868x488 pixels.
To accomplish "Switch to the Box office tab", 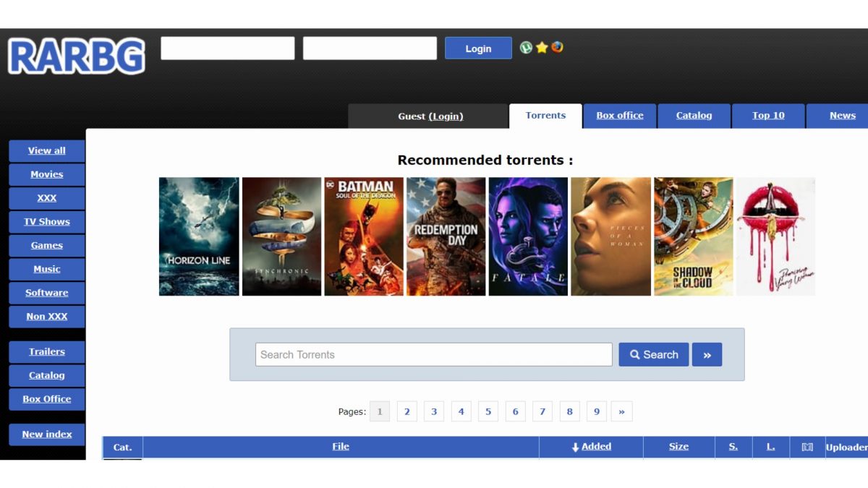I will [620, 116].
